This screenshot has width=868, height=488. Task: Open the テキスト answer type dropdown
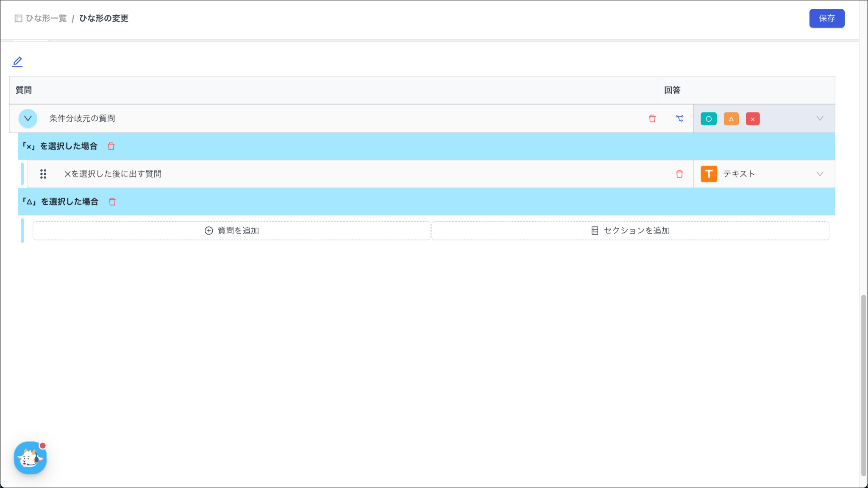pos(820,174)
